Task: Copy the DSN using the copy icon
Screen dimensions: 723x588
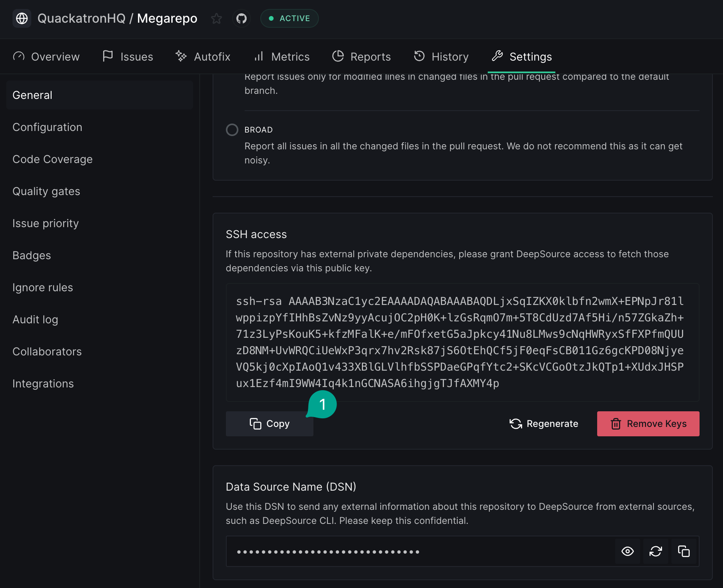Action: click(684, 551)
